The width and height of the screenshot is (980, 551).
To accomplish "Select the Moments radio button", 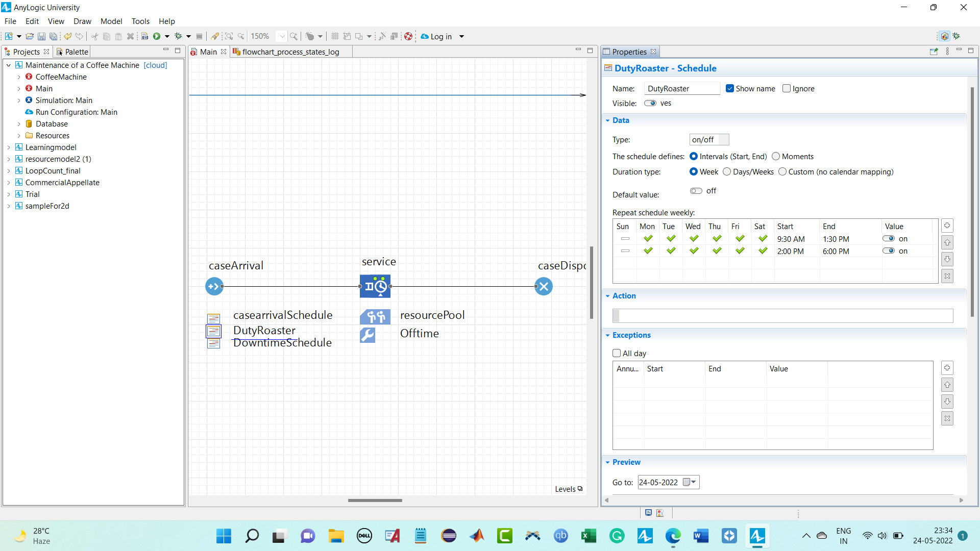I will pos(776,157).
